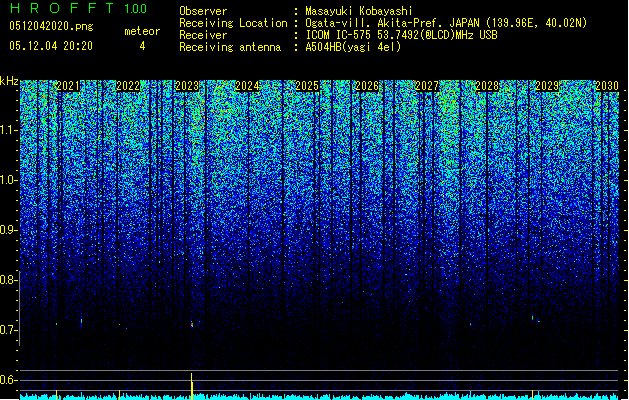
Task: Click the Ogata-vill. Akita-Pref. JAPAN location text
Action: 446,23
